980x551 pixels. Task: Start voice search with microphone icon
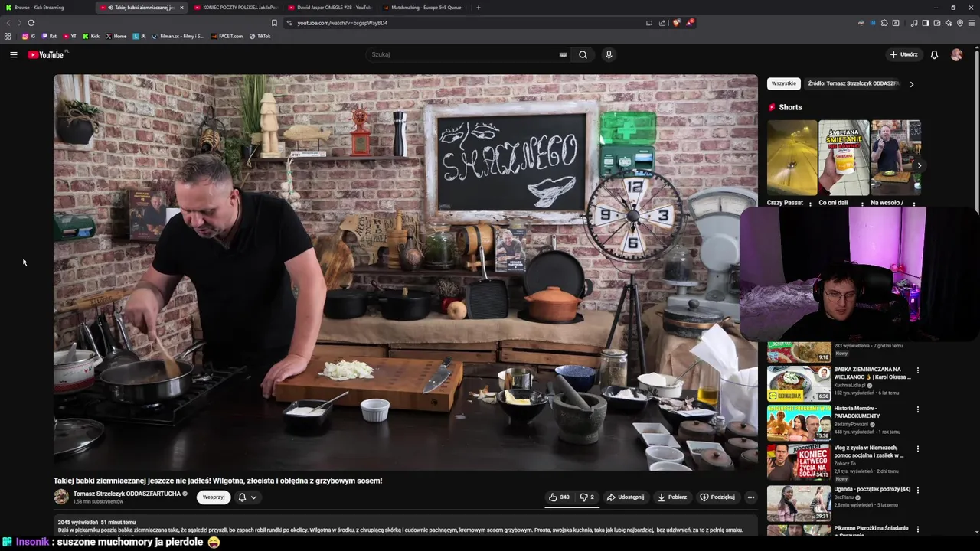[x=609, y=54]
